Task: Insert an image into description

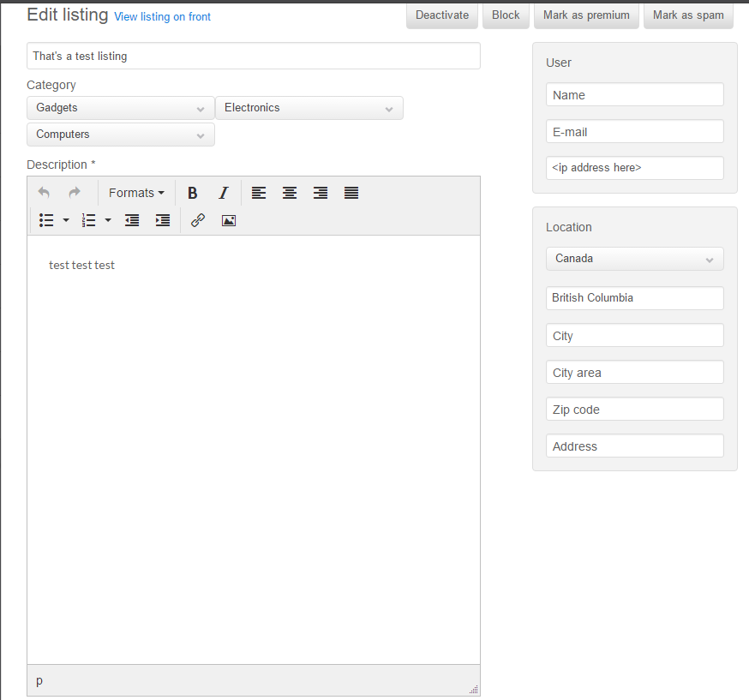Action: click(229, 220)
